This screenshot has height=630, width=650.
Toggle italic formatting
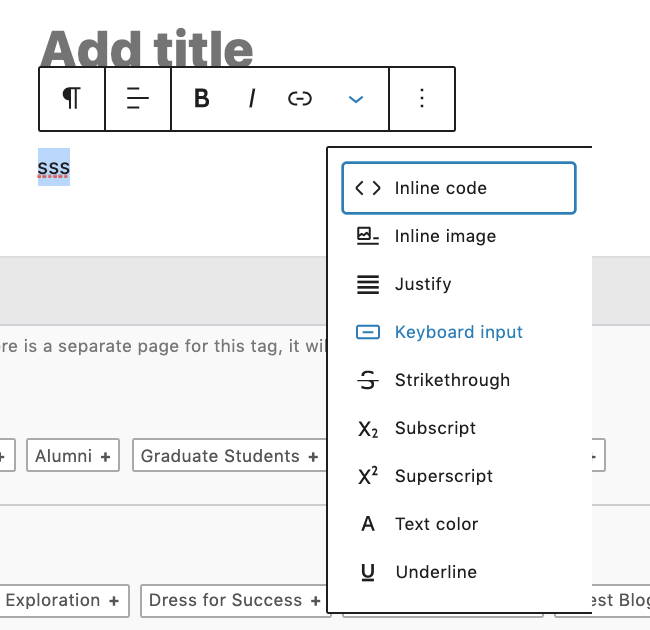(x=252, y=98)
